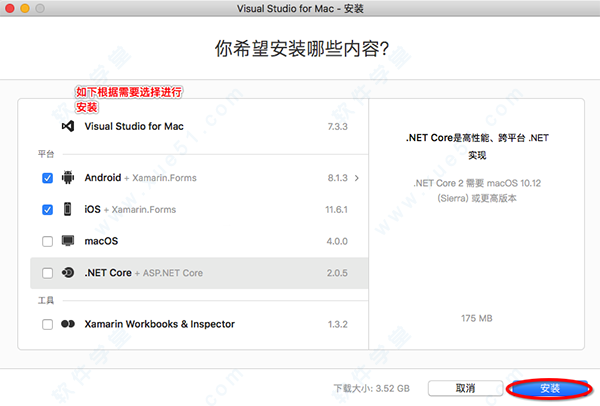
Task: Select the iOS + Xamarin.Forms label
Action: (130, 210)
